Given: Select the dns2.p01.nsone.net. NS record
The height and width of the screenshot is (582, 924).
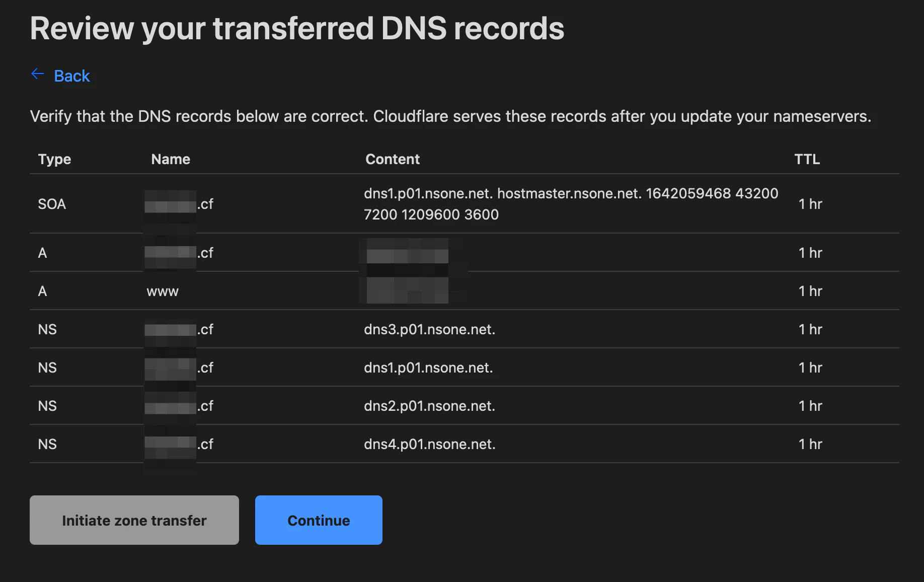Looking at the screenshot, I should [429, 406].
